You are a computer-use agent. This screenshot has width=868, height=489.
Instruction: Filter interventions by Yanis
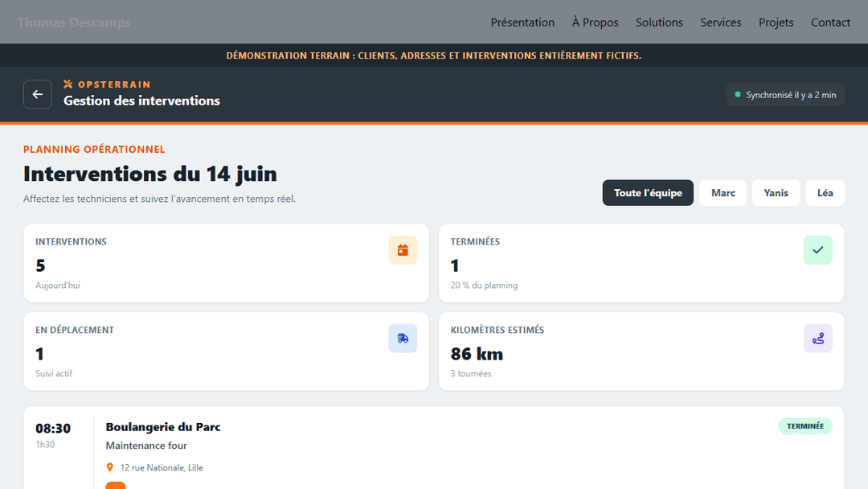(776, 193)
